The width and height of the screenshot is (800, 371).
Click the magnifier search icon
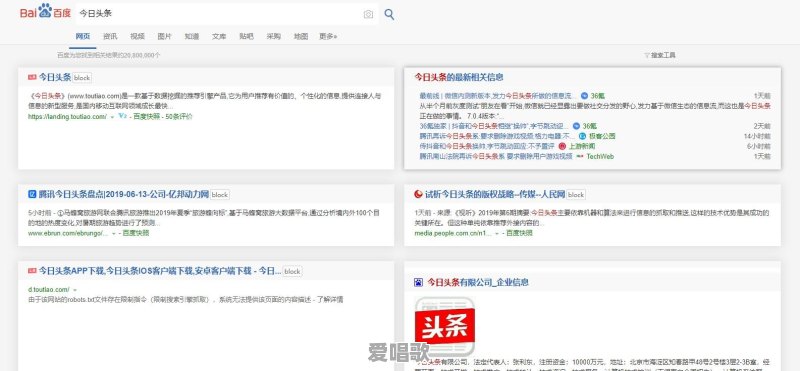pyautogui.click(x=389, y=14)
